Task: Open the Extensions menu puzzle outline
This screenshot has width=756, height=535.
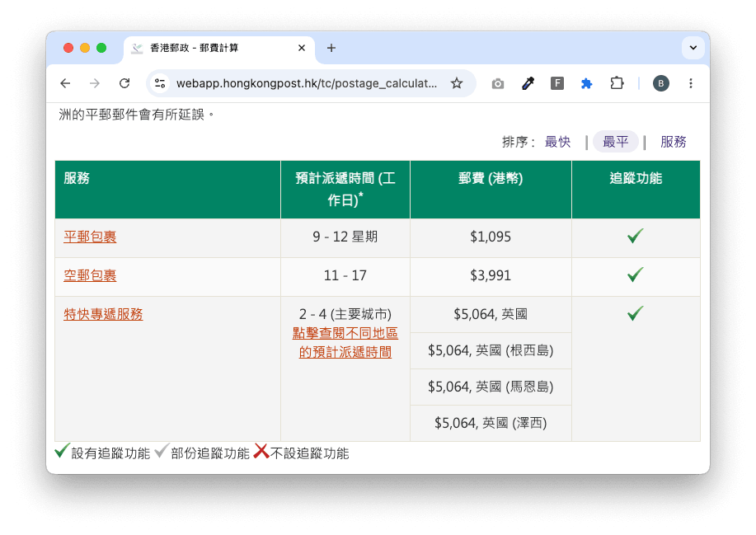Action: point(617,83)
